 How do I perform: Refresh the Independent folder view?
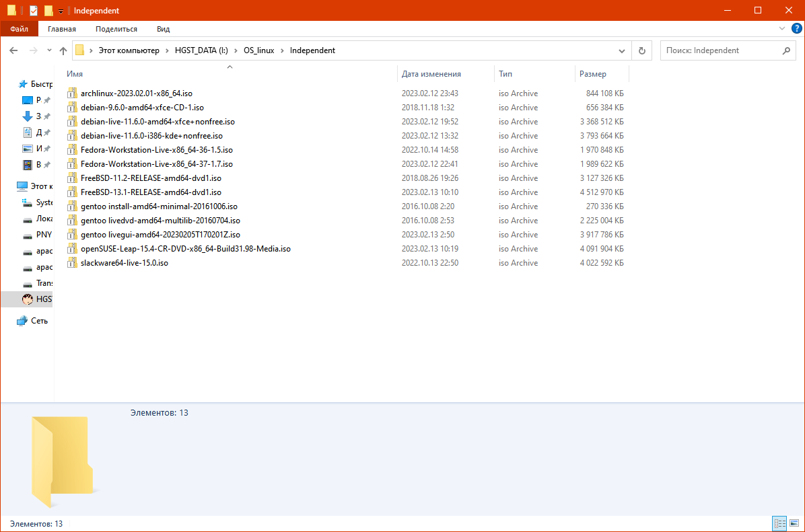coord(641,50)
